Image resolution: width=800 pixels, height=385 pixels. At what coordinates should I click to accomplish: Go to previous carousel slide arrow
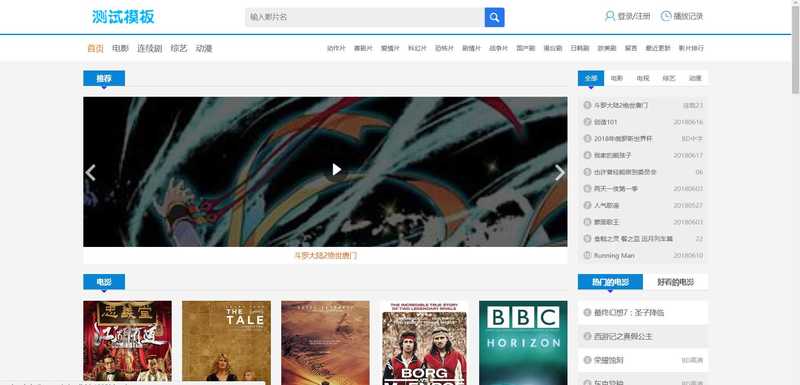(90, 172)
